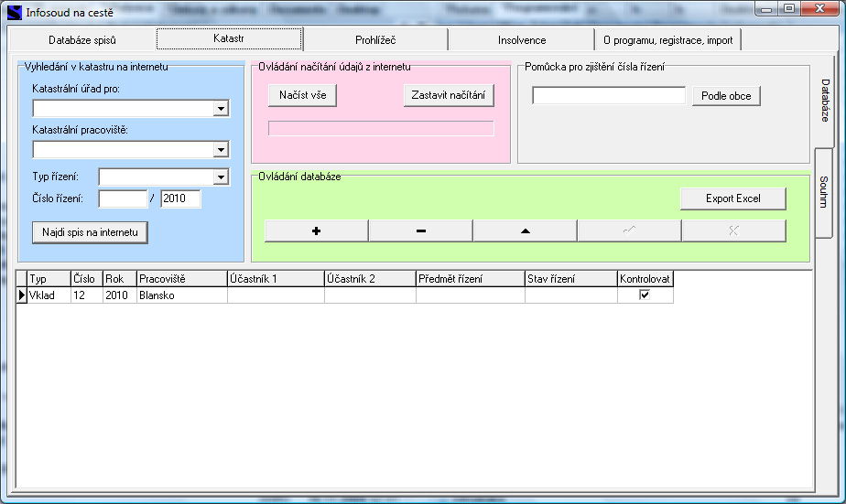This screenshot has width=846, height=504.
Task: Click the X cancel-edit button
Action: (x=733, y=231)
